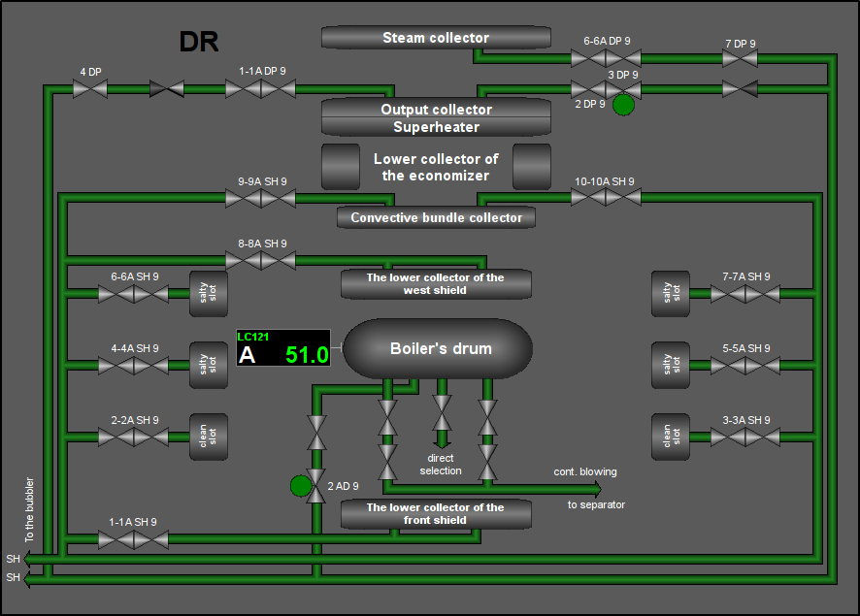This screenshot has width=860, height=616.
Task: Click the 8-8A SH 9 valve
Action: [x=260, y=260]
